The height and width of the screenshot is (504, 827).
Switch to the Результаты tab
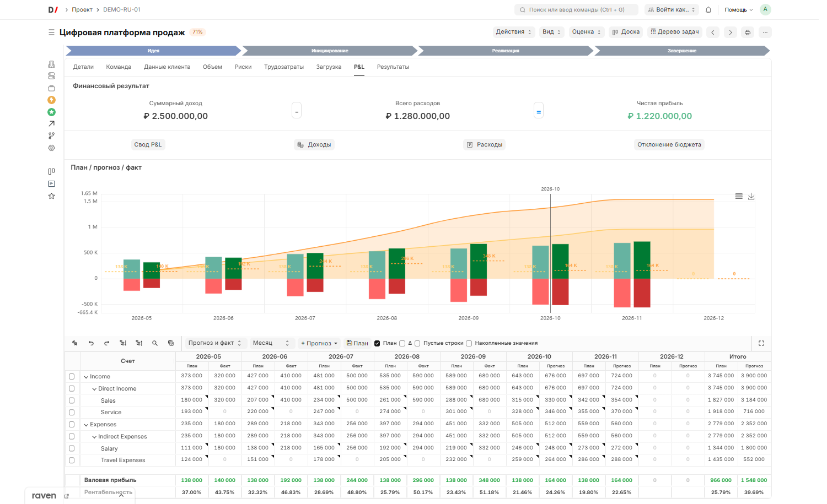[x=393, y=67]
